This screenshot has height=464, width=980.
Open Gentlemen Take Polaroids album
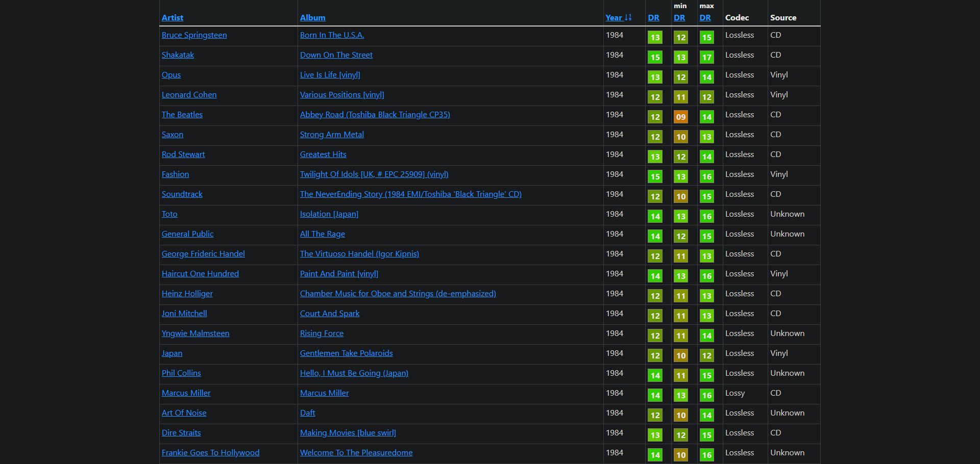point(347,353)
